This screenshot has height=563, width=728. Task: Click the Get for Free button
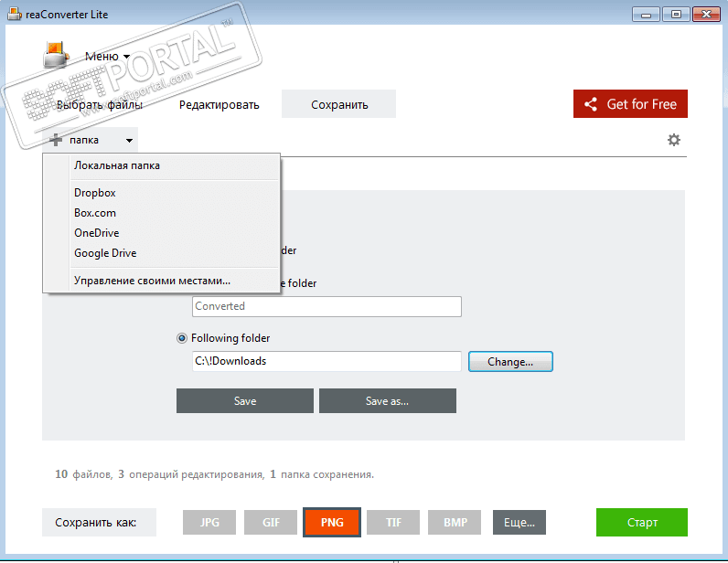pos(630,104)
